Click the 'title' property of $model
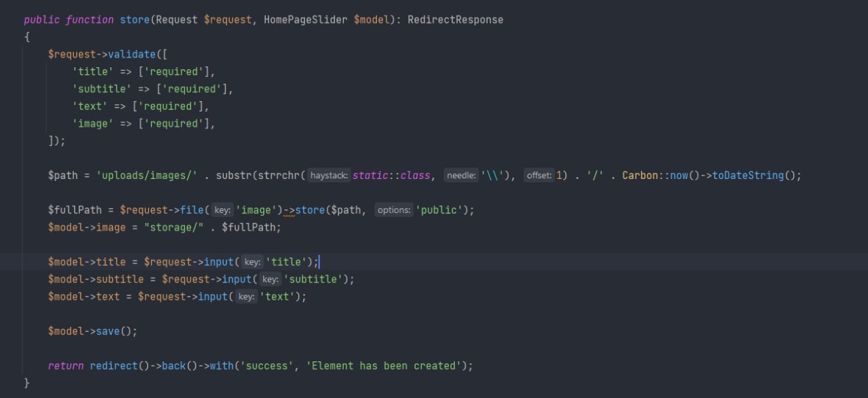The height and width of the screenshot is (398, 868). point(111,262)
